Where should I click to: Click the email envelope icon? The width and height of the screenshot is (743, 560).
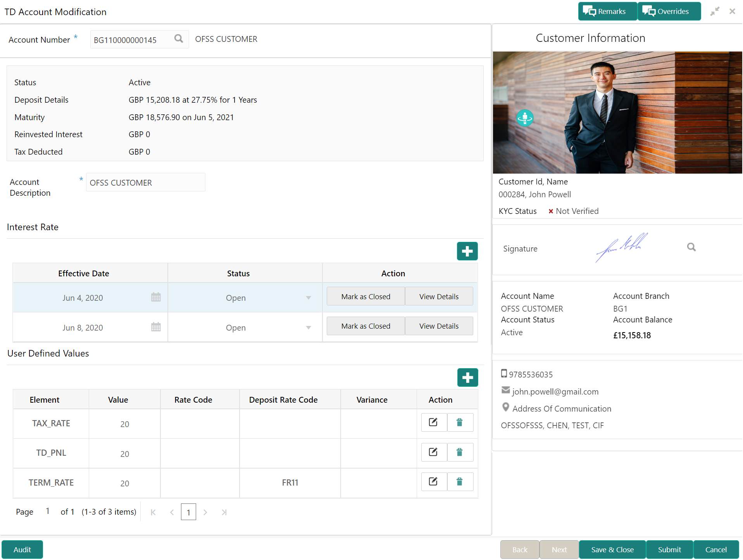[505, 390]
